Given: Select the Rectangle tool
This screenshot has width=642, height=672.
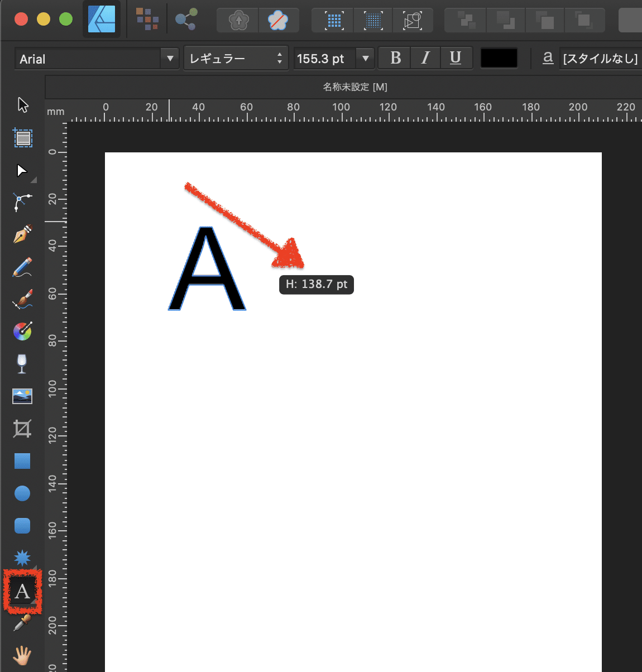Looking at the screenshot, I should tap(22, 460).
